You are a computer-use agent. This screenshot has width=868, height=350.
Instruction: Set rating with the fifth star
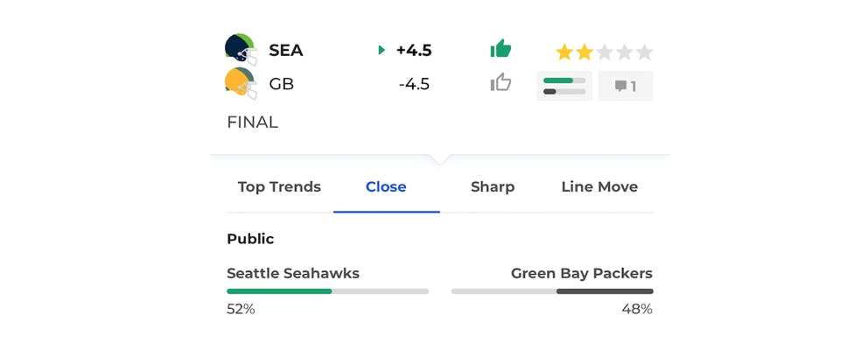pyautogui.click(x=645, y=52)
